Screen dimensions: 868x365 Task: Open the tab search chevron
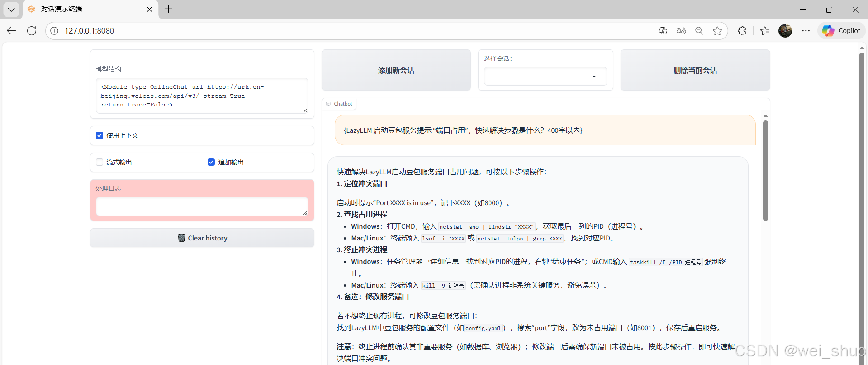[x=11, y=9]
